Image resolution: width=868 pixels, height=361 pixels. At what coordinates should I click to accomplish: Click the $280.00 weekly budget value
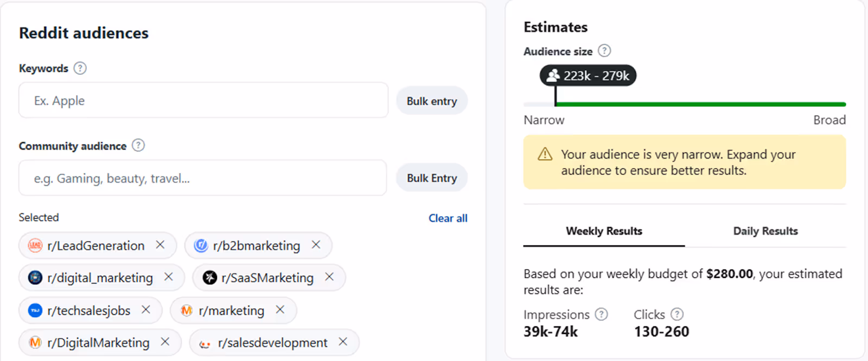pos(730,274)
